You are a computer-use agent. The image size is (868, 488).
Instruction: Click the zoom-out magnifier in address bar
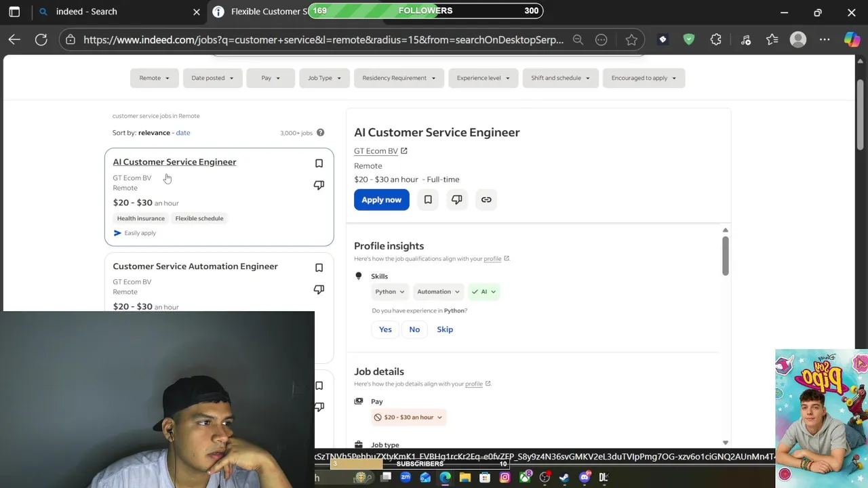[578, 40]
